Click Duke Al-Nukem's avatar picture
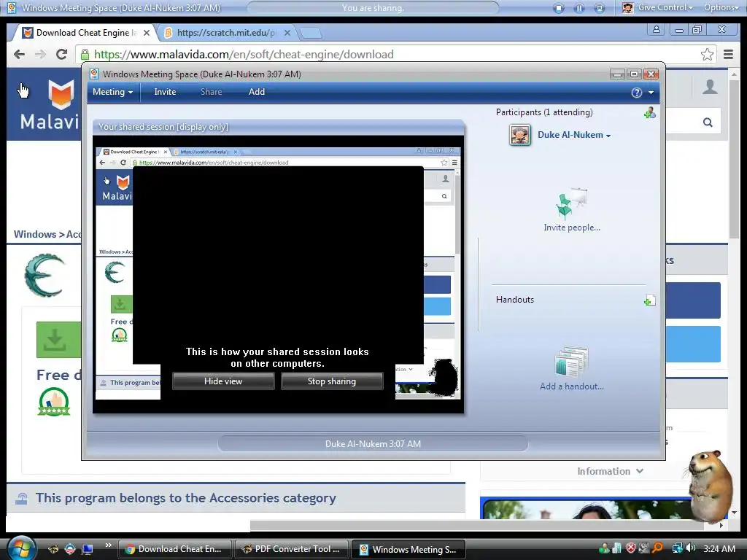The width and height of the screenshot is (747, 560). coord(519,135)
